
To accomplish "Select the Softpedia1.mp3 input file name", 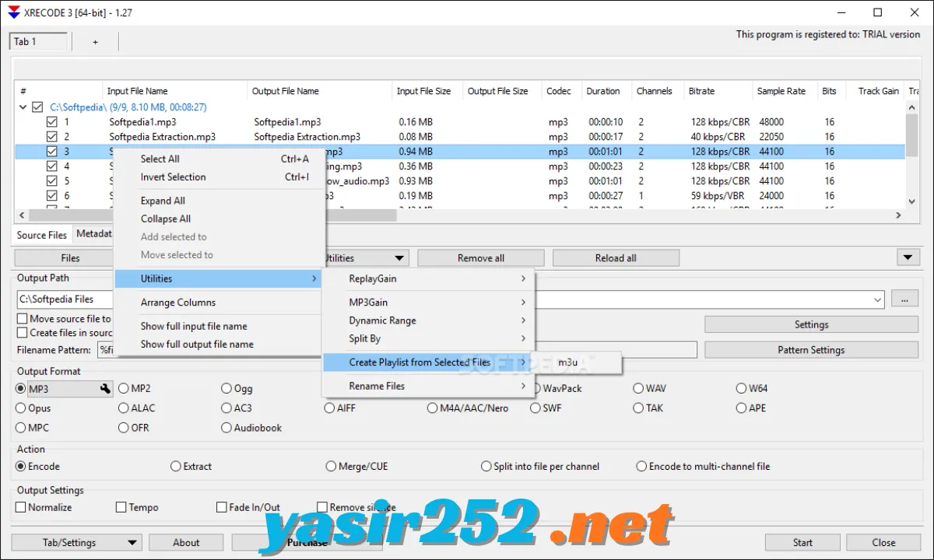I will point(142,122).
